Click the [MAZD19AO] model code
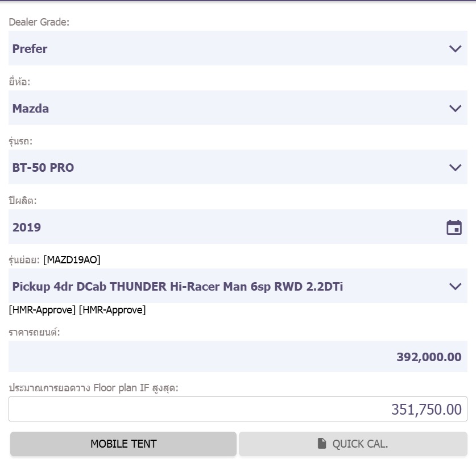The width and height of the screenshot is (476, 459). [72, 260]
